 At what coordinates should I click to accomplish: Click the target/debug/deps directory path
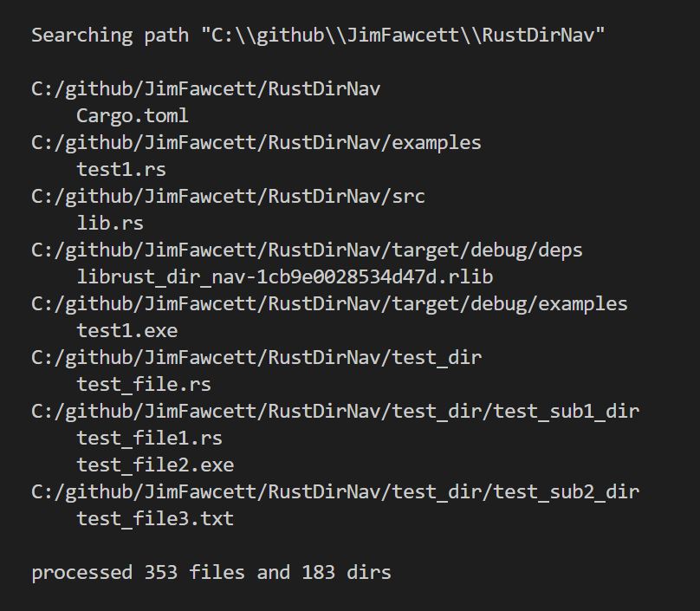(307, 250)
